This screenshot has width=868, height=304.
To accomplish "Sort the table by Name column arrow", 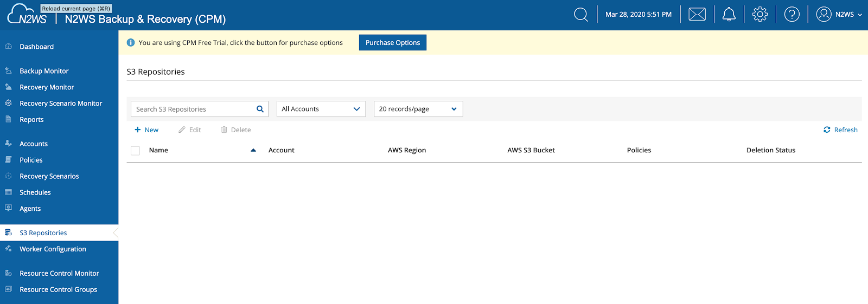I will (x=253, y=151).
